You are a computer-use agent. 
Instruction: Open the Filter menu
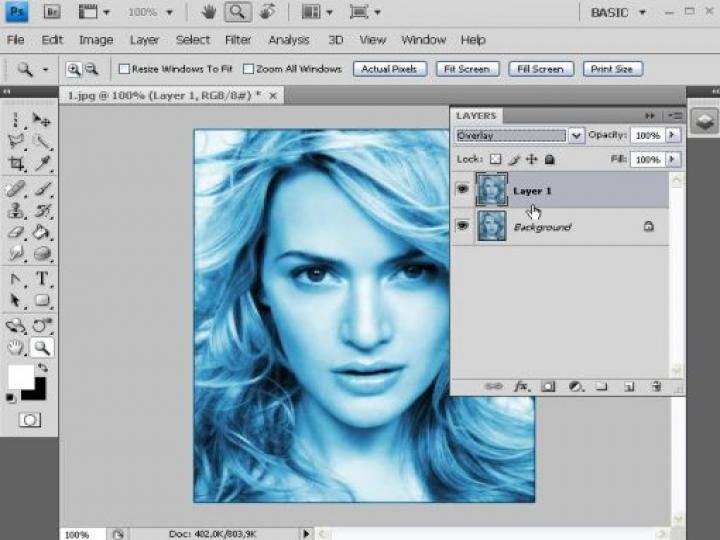click(x=238, y=40)
